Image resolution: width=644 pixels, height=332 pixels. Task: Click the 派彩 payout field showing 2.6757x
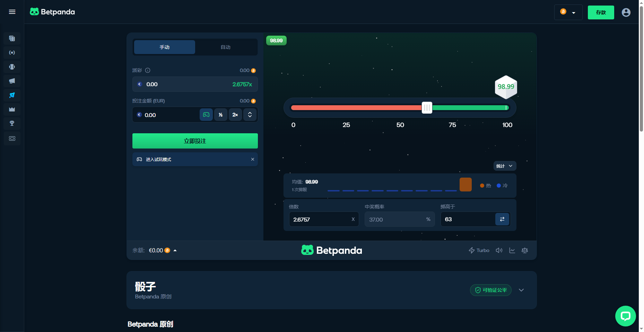pos(195,84)
